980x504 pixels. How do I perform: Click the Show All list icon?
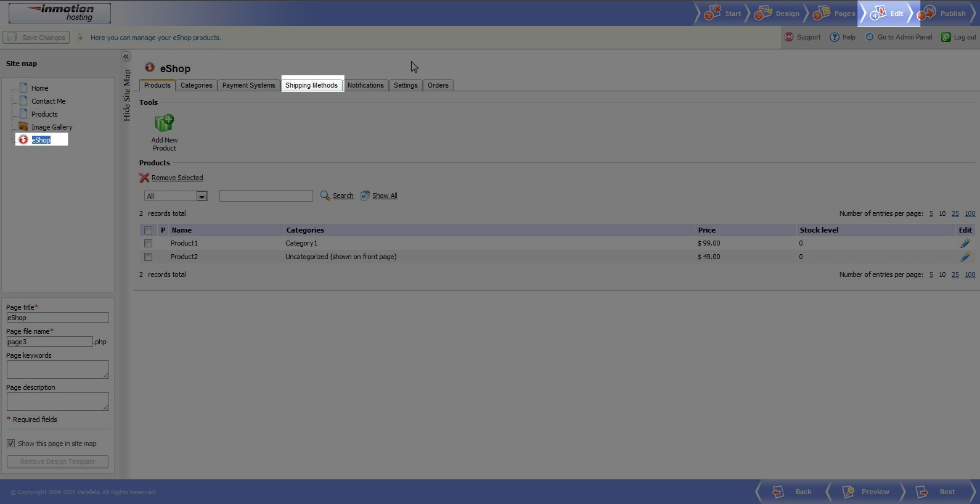(x=365, y=196)
